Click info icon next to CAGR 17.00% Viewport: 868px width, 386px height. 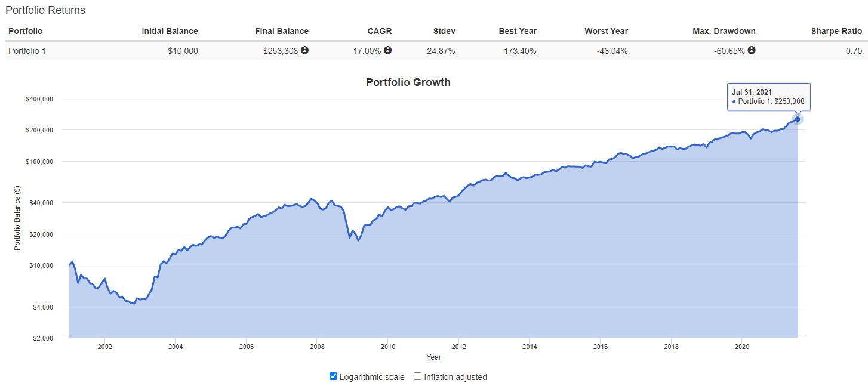tap(387, 51)
